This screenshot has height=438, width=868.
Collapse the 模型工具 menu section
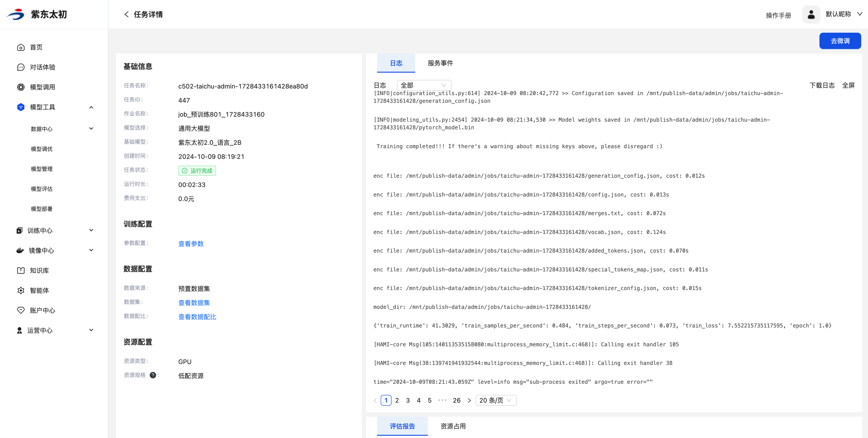point(91,107)
